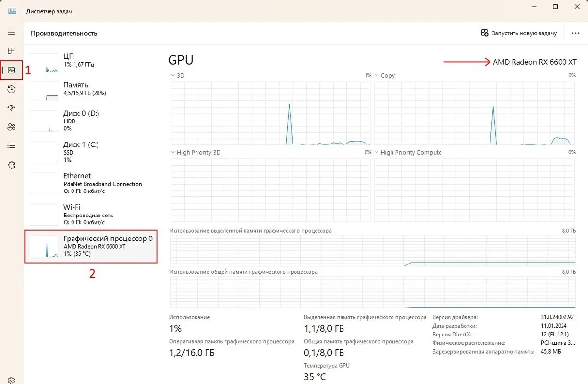Image resolution: width=588 pixels, height=384 pixels.
Task: Expand the 3D engine graph dropdown
Action: point(177,76)
